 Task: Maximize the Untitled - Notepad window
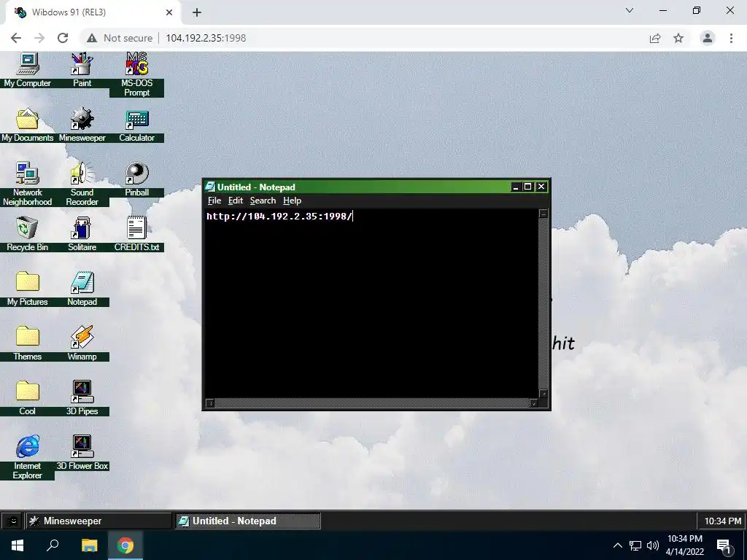tap(527, 187)
